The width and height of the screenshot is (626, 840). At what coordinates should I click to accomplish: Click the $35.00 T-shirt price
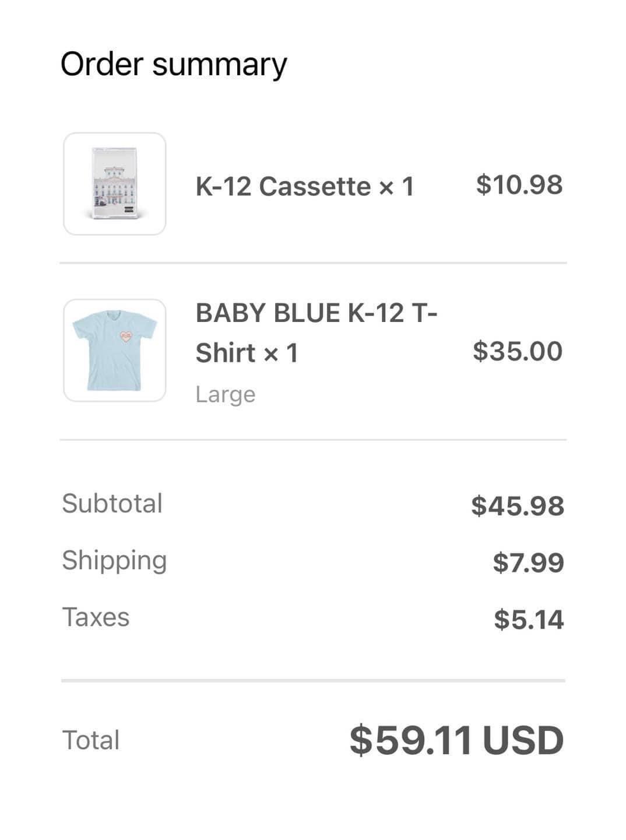coord(518,351)
